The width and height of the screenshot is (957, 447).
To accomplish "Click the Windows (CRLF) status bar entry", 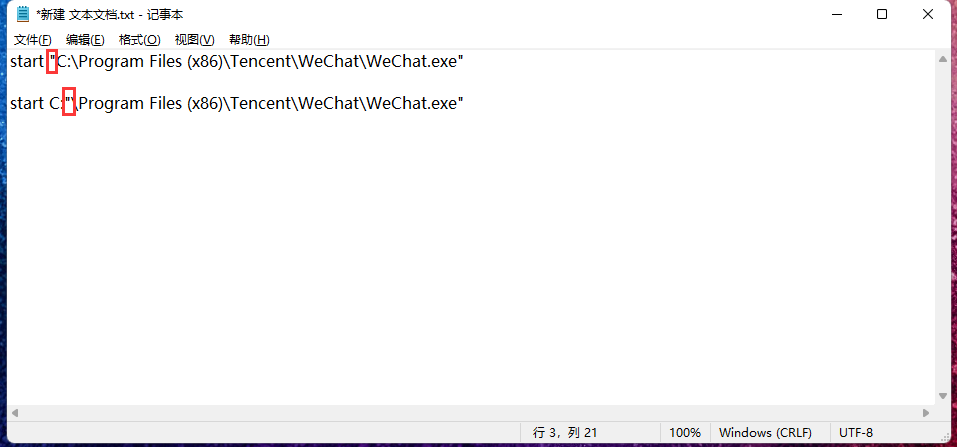I will [x=765, y=433].
